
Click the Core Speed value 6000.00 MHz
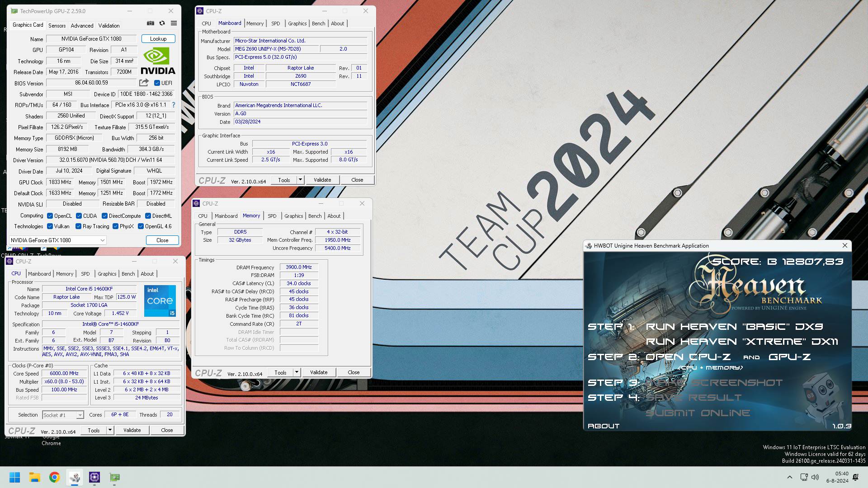[64, 373]
